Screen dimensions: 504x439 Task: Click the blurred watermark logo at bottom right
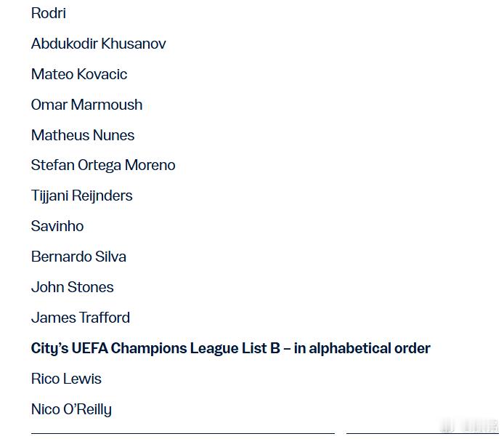point(470,426)
